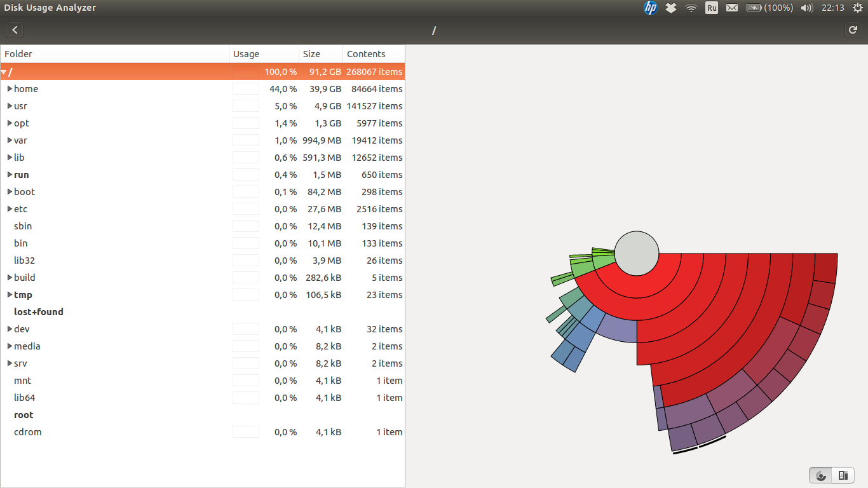
Task: Click the root / usage bar
Action: (x=246, y=72)
